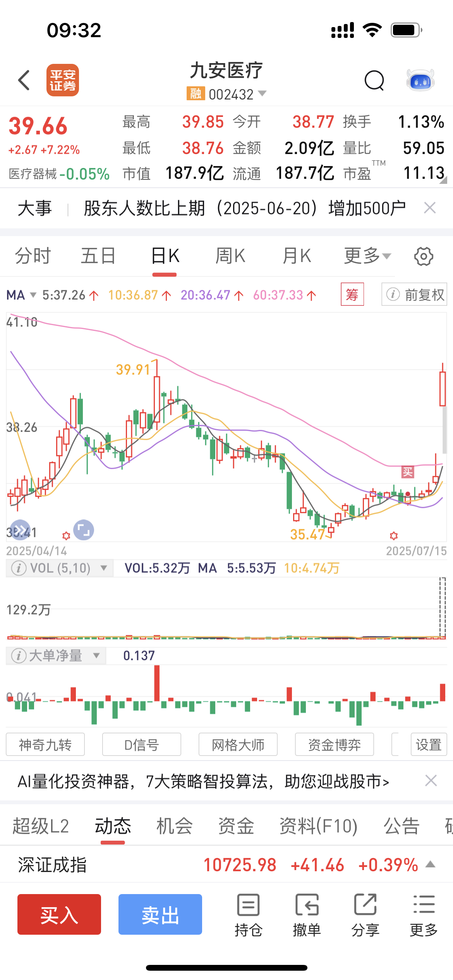Expand 大单净量 indicator dropdown
Viewport: 453px width, 980px height.
(96, 656)
